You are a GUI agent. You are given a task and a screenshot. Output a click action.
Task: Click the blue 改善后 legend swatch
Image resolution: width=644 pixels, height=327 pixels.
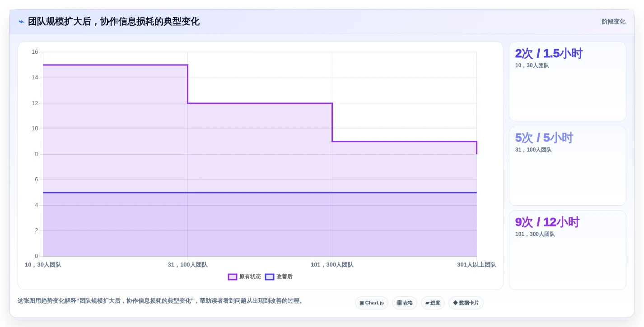point(270,277)
